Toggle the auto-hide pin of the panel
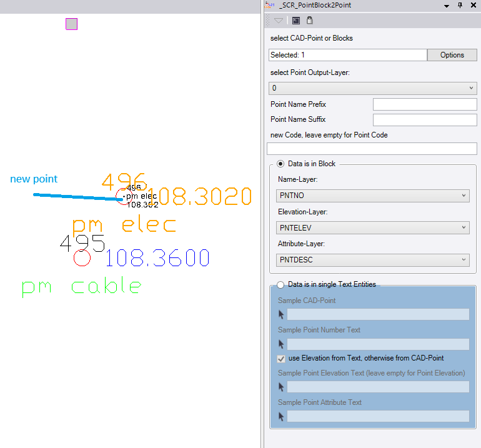 click(460, 5)
